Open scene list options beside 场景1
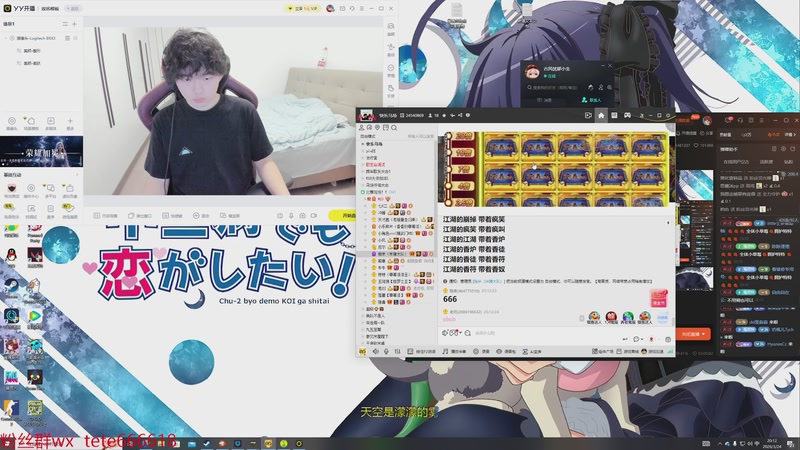This screenshot has height=450, width=800. tap(65, 24)
